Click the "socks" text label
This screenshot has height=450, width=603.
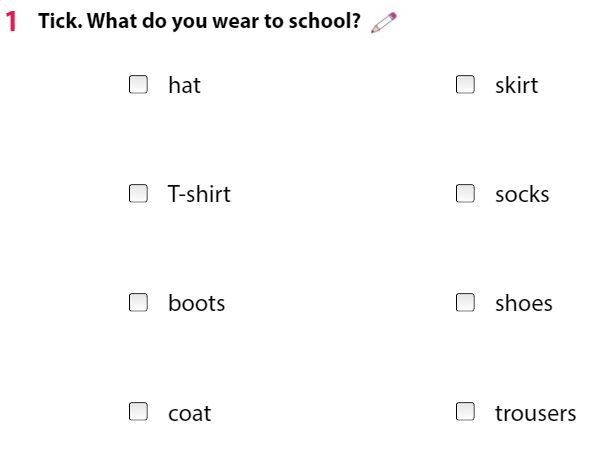pos(522,194)
